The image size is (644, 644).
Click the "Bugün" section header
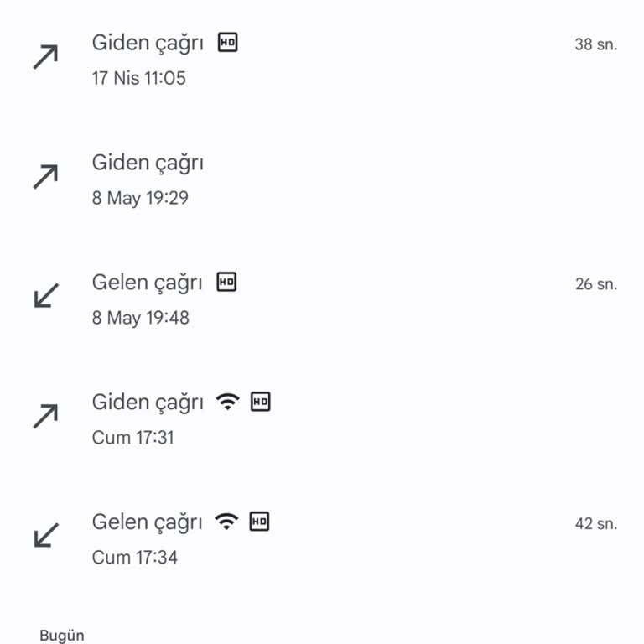62,636
